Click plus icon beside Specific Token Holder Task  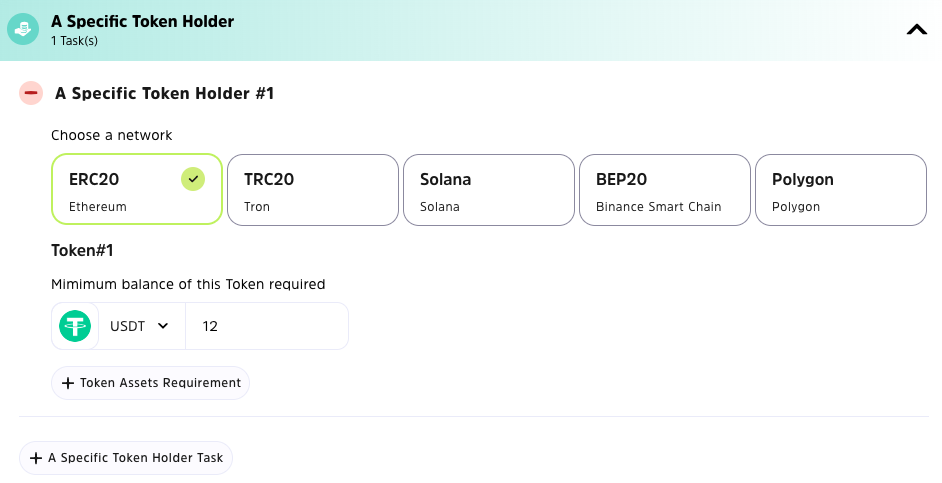click(x=36, y=458)
